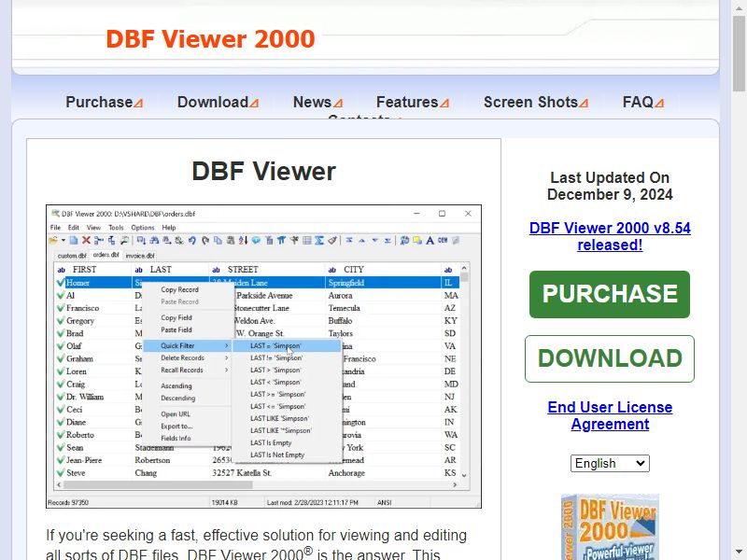Click the 'ab' type icon beside FIRST column

pyautogui.click(x=61, y=270)
